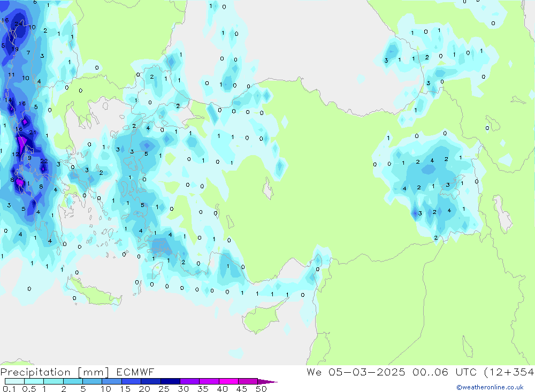
Task: Click the map precipitation value '7'
Action: [x=28, y=52]
